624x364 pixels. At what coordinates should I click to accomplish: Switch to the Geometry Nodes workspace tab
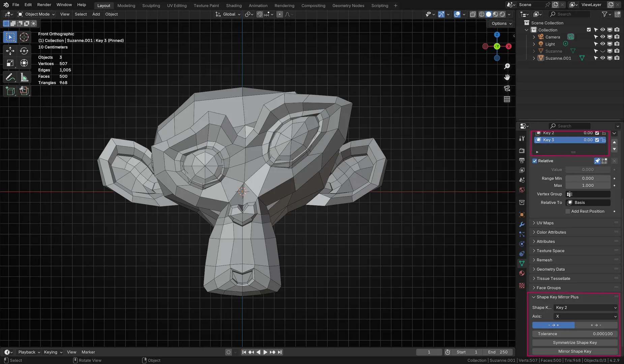coord(348,6)
